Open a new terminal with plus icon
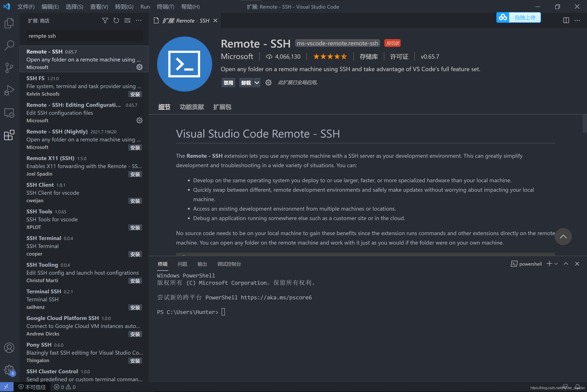 click(549, 264)
